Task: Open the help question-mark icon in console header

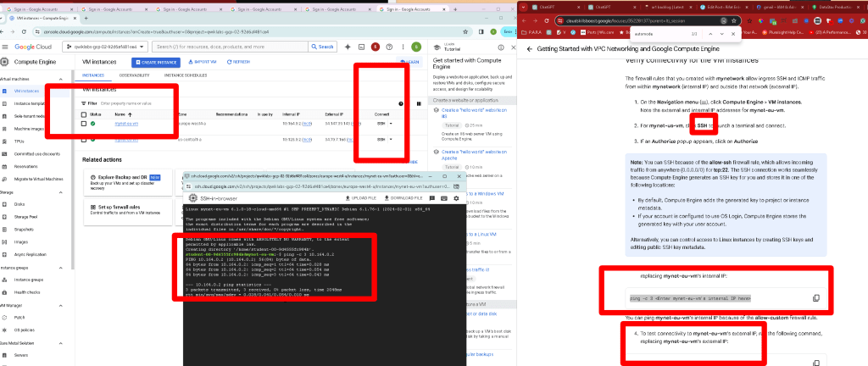Action: [x=389, y=47]
